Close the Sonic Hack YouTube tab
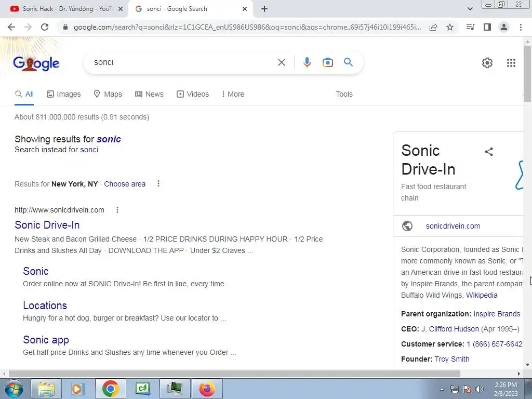Screen dimensions: 532x399 pos(121,9)
